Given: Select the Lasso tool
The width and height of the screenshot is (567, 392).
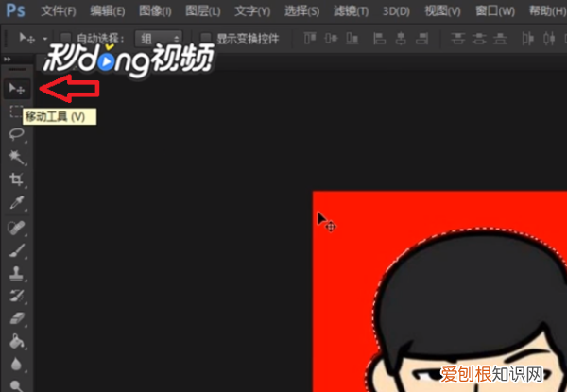Looking at the screenshot, I should (16, 134).
